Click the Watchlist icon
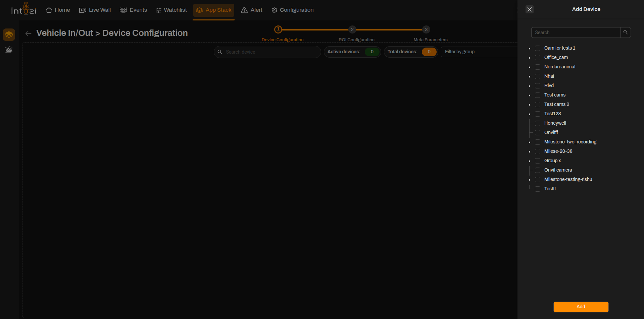The image size is (644, 319). 159,10
